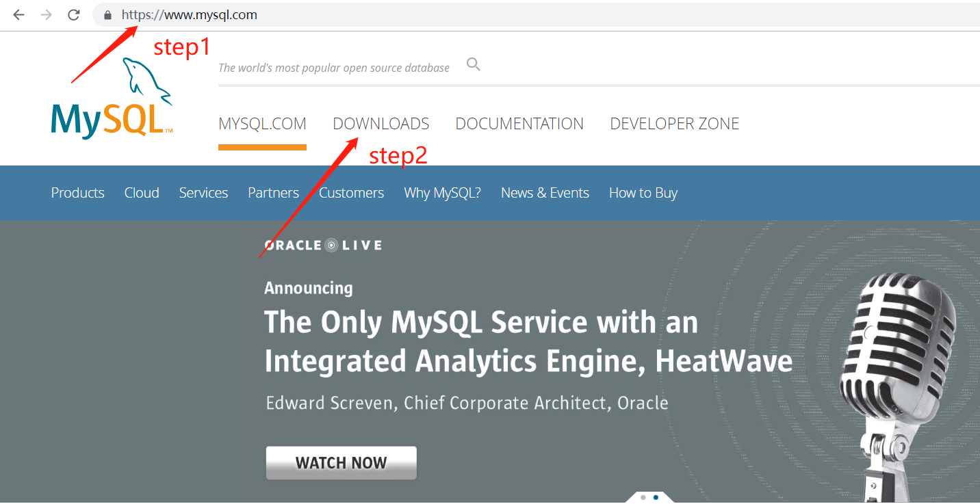
Task: Click the browser back arrow
Action: (x=18, y=14)
